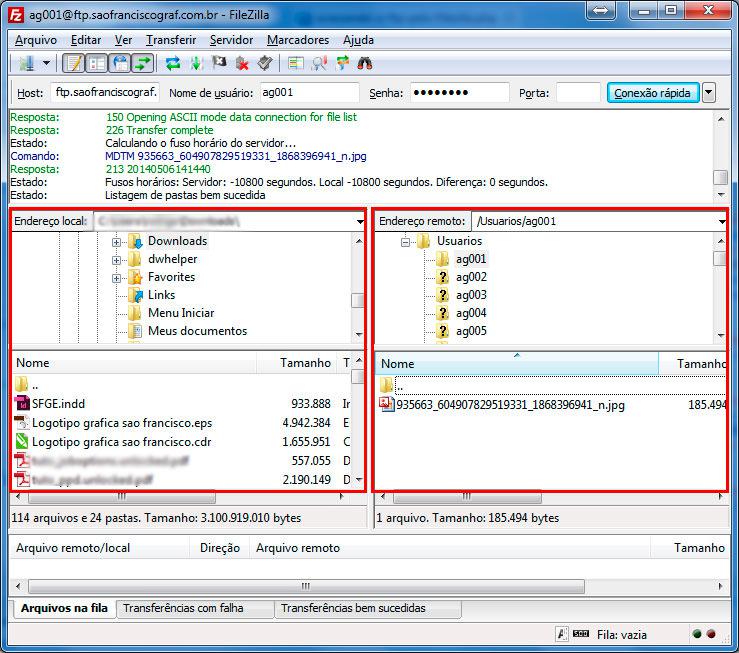Screen dimensions: 739x653
Task: Open the Arquivo menu
Action: click(x=36, y=40)
